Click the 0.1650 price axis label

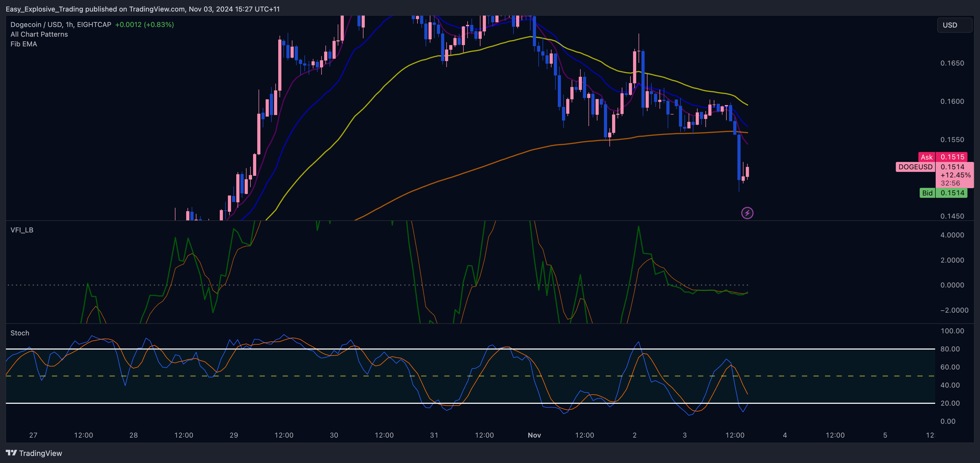[x=952, y=63]
